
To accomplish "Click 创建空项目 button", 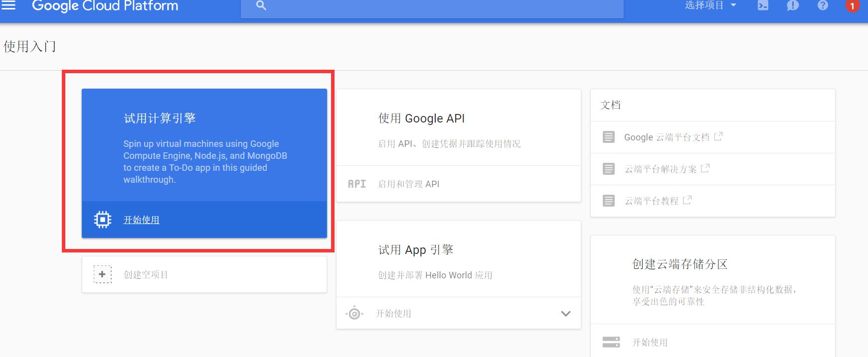I will click(204, 274).
